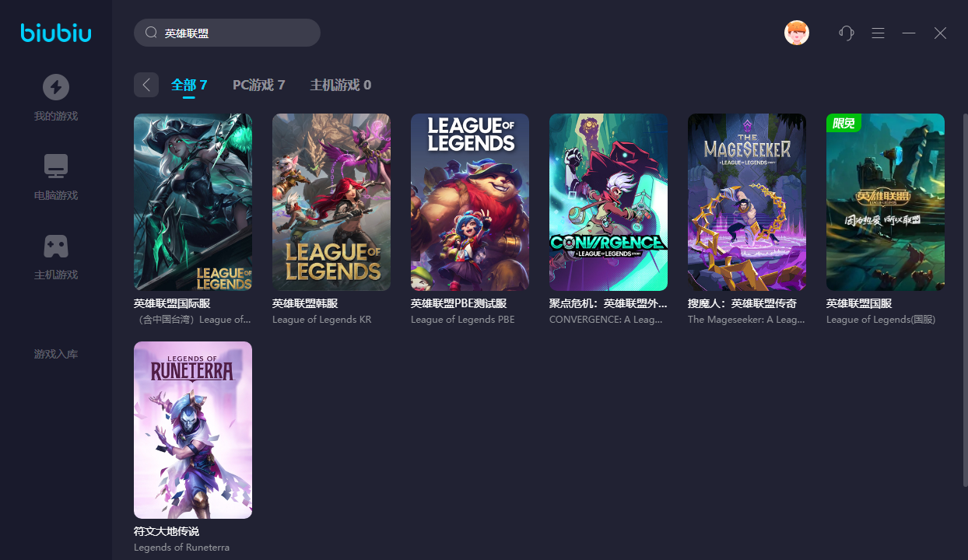Click 游戏入库 in the sidebar
Image resolution: width=968 pixels, height=560 pixels.
pos(56,354)
